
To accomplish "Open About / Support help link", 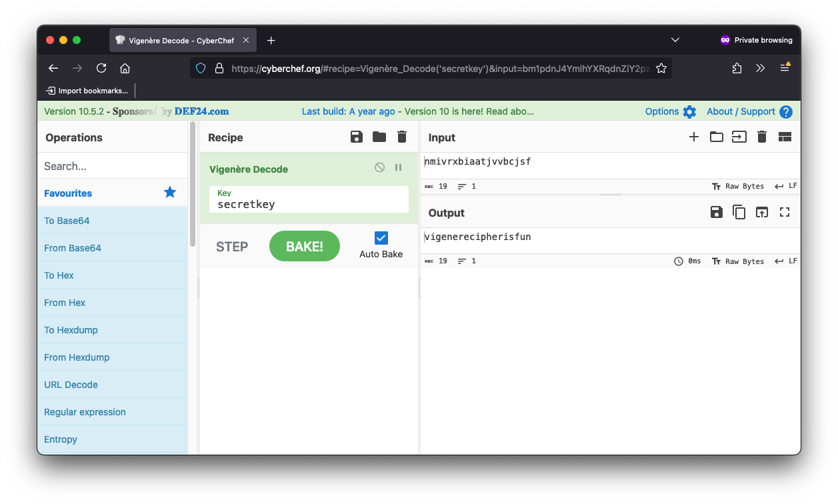I will 749,111.
